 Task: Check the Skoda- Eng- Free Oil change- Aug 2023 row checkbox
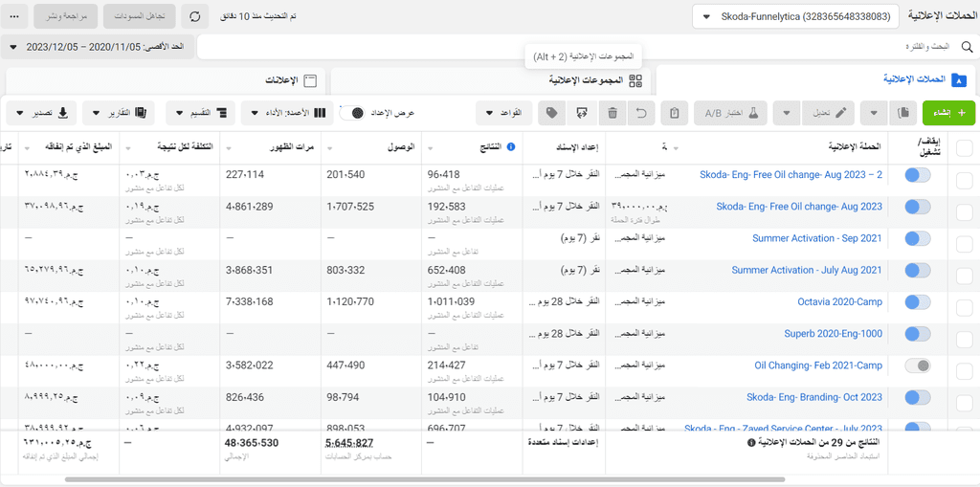pyautogui.click(x=965, y=212)
